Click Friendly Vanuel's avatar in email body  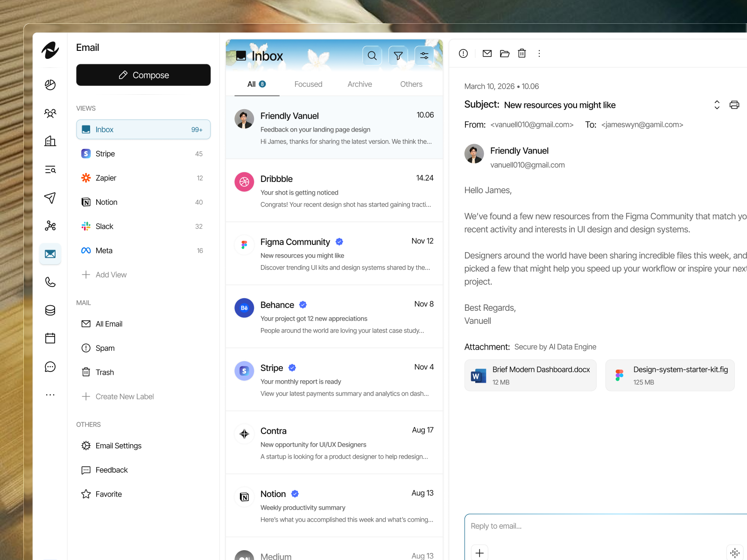tap(474, 154)
